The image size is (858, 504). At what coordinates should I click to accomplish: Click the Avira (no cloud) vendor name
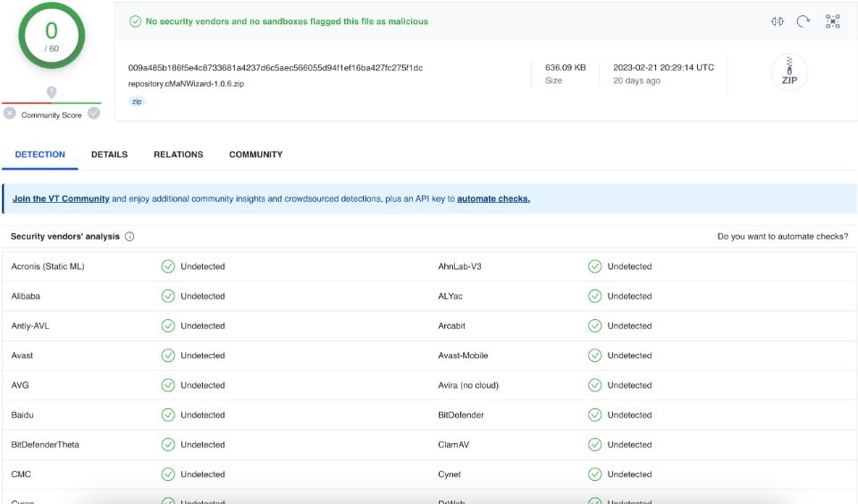468,385
